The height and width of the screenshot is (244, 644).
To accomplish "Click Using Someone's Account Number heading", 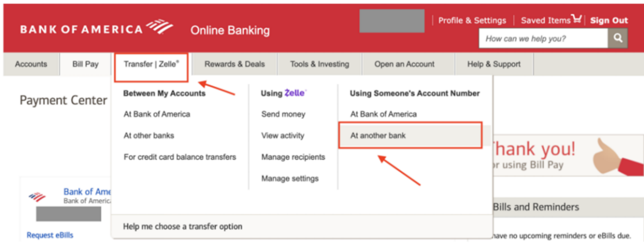I will click(x=415, y=93).
